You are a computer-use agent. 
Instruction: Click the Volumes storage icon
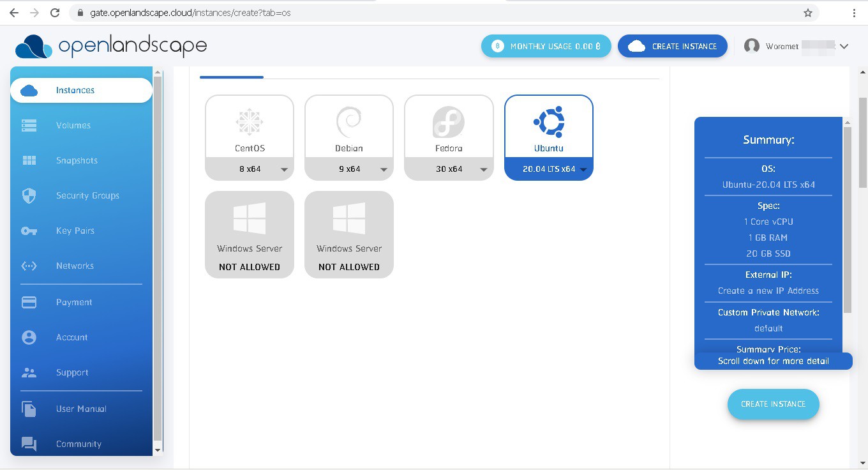click(29, 125)
